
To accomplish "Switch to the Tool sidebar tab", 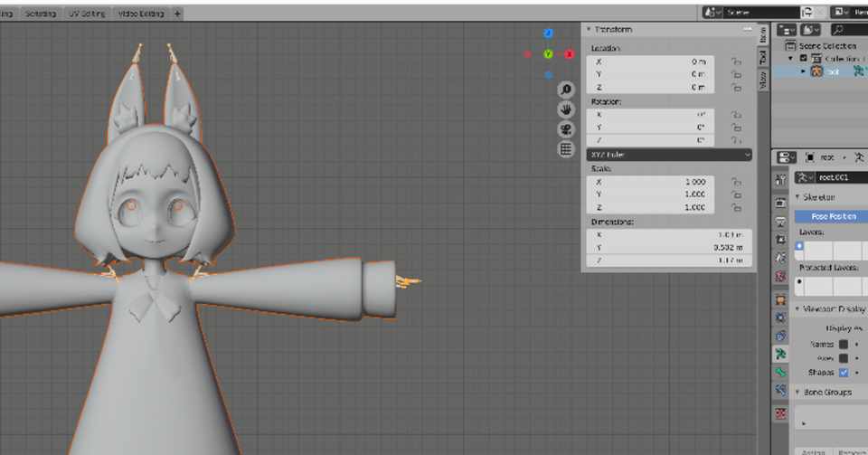I will click(x=763, y=56).
